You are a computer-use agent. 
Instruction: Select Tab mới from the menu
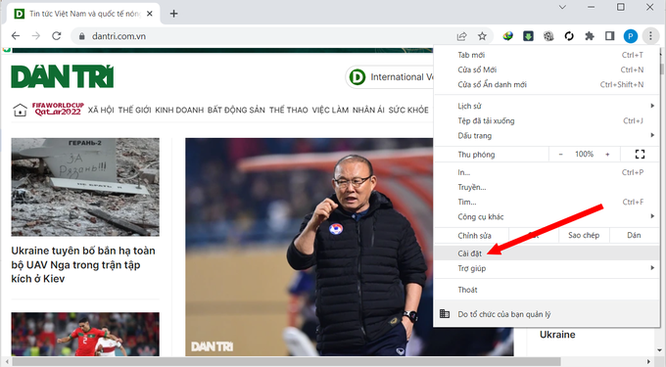tap(547, 55)
